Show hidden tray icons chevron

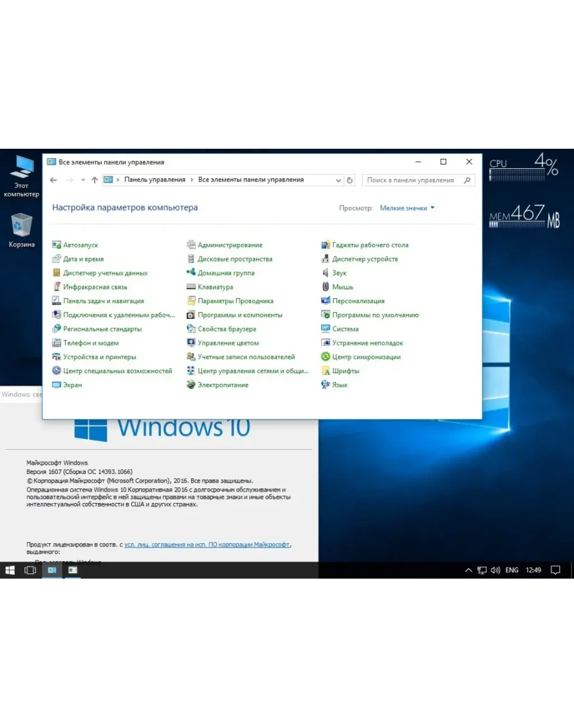tap(468, 570)
